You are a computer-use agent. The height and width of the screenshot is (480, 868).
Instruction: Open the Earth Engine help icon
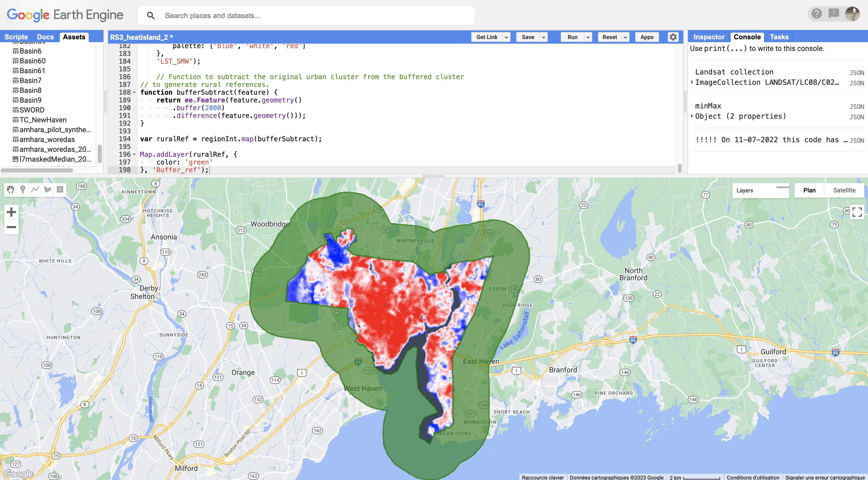coord(817,13)
